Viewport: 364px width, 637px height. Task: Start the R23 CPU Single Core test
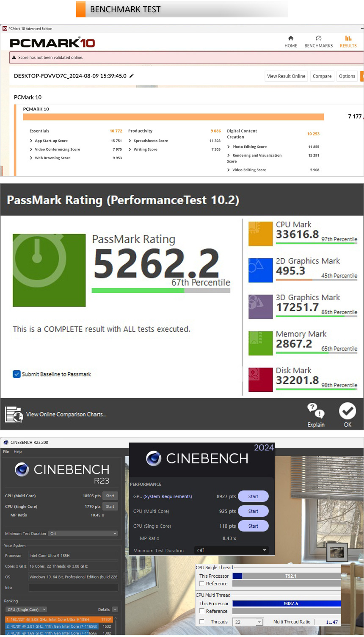coord(110,506)
